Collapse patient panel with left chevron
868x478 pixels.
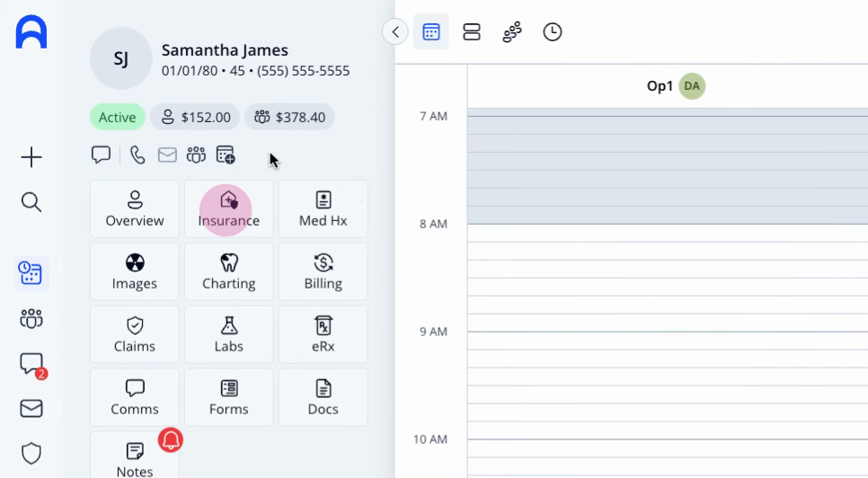[x=395, y=32]
